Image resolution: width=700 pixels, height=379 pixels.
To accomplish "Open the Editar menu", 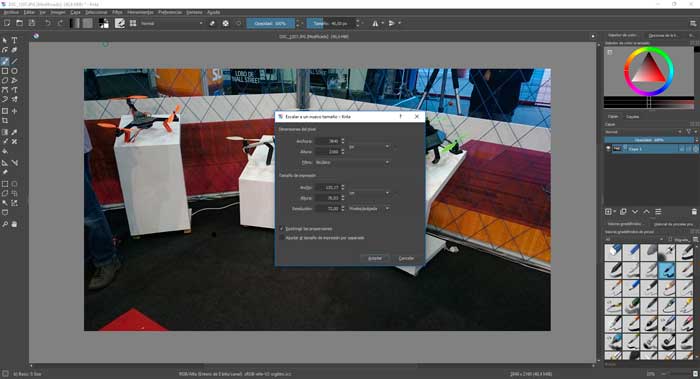I will pyautogui.click(x=29, y=12).
